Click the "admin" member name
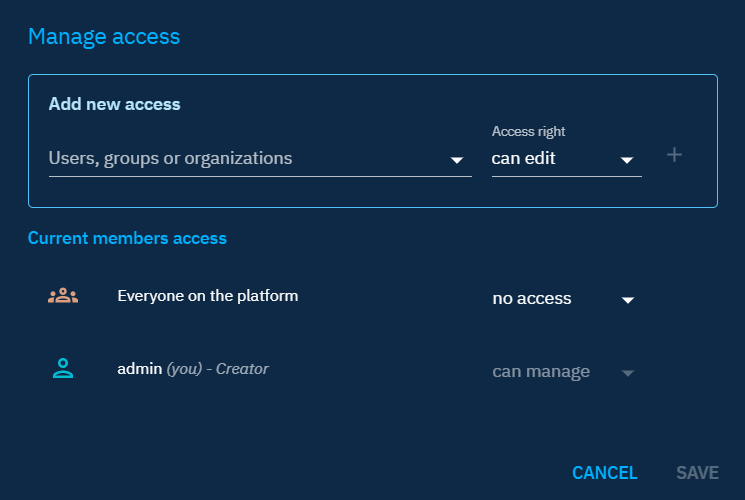 [x=139, y=368]
